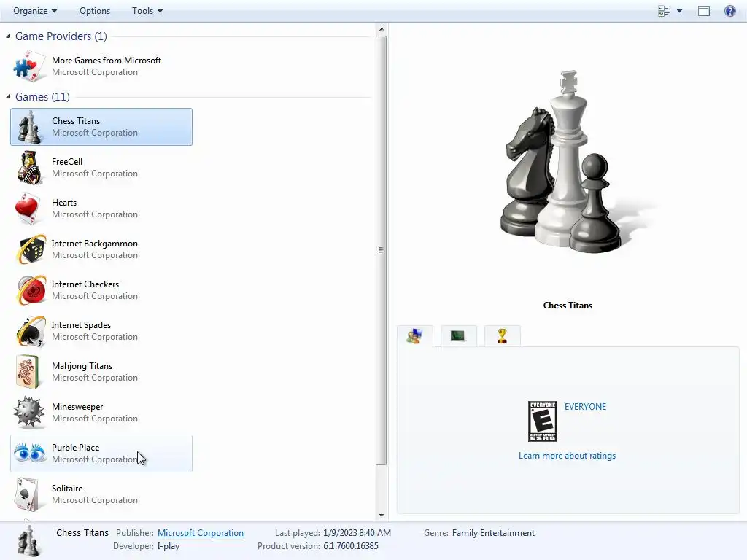Click the Games (11) group header
Viewport: 747px width, 560px height.
coord(42,97)
